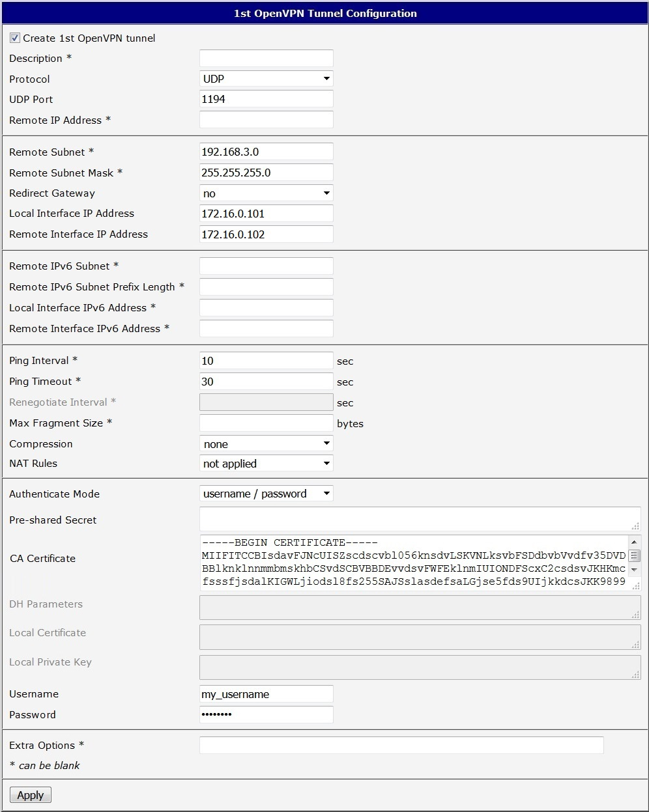Open the NAT Rules dropdown
The image size is (649, 812).
266,464
